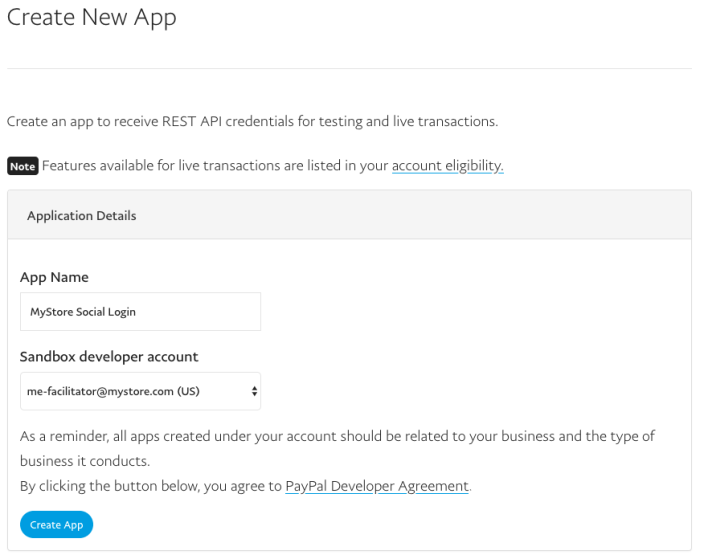Open the account eligibility link

coord(447,166)
